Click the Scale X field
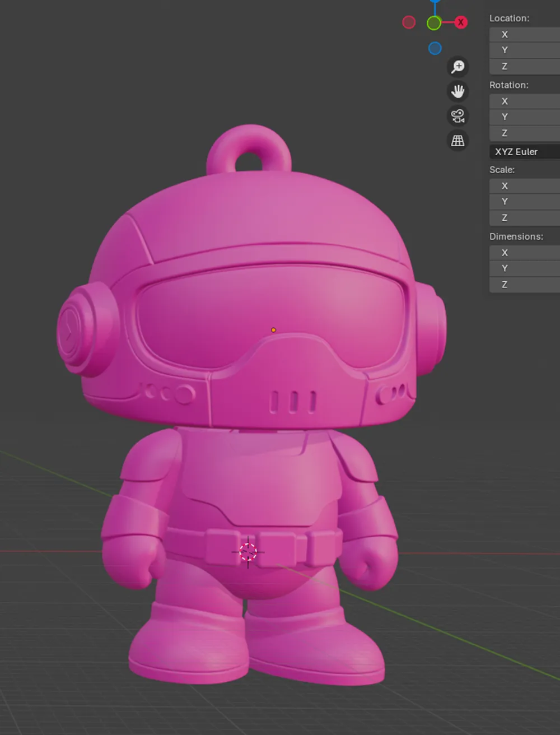 [525, 185]
